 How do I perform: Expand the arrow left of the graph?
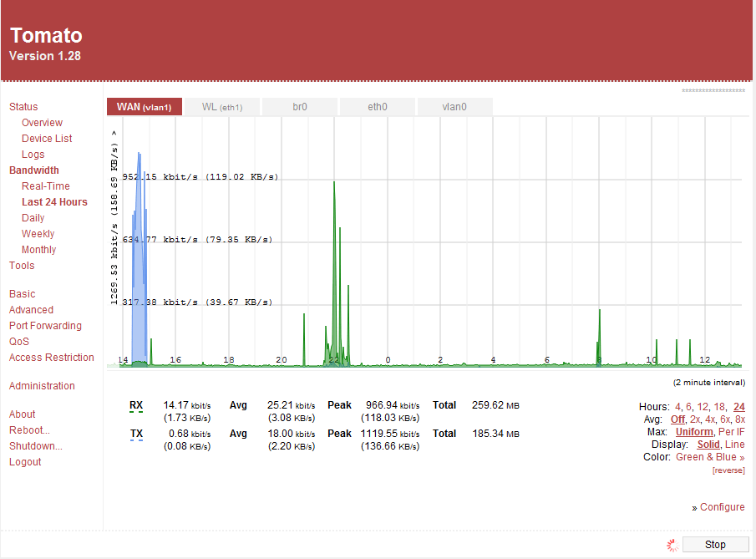[114, 131]
